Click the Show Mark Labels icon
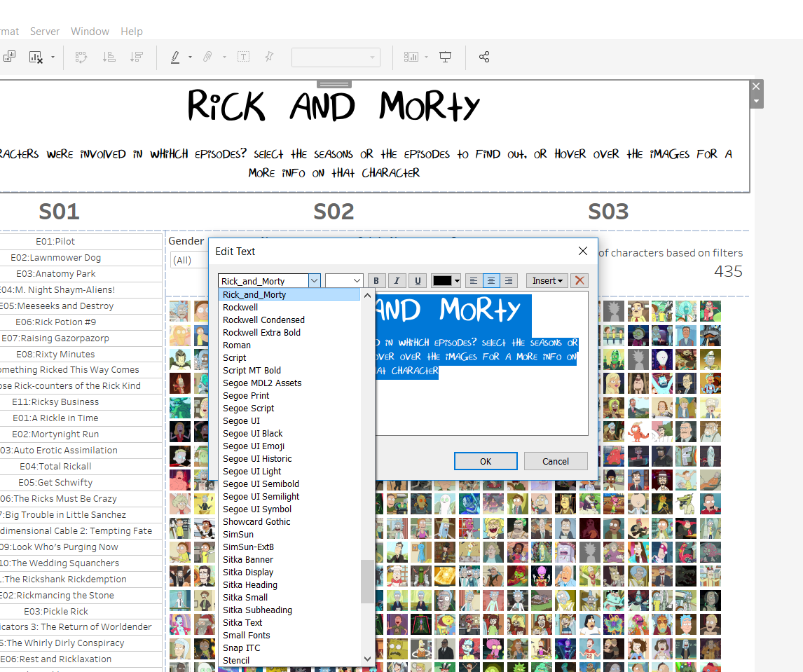 (243, 57)
